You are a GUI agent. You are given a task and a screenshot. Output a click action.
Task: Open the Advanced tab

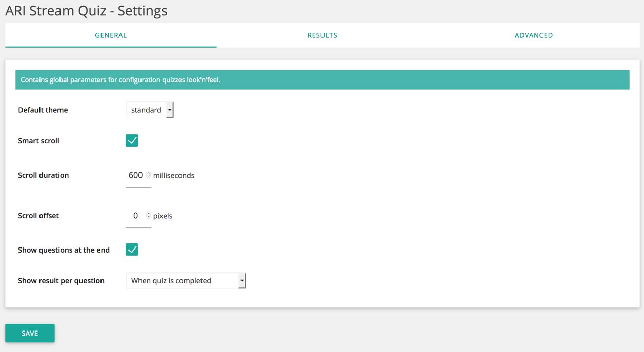point(534,35)
